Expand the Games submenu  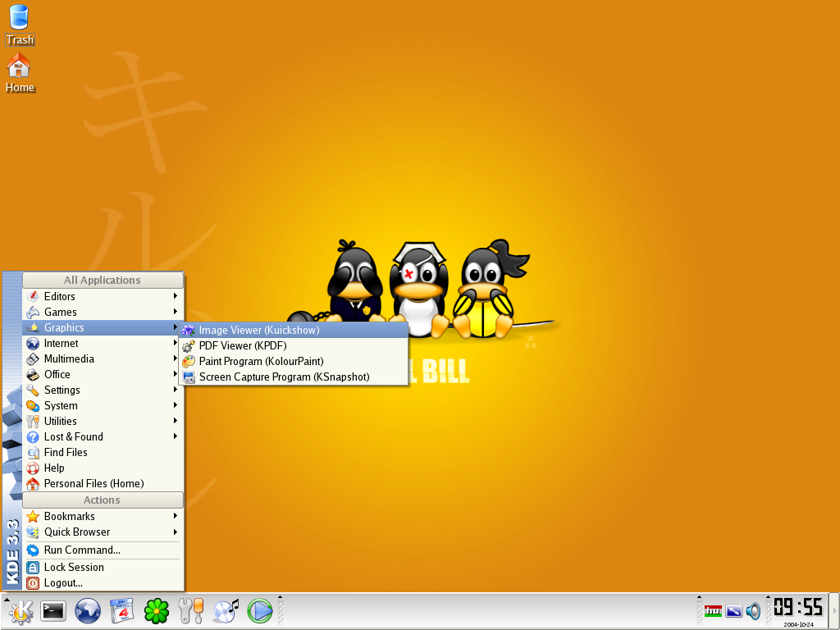tap(103, 312)
